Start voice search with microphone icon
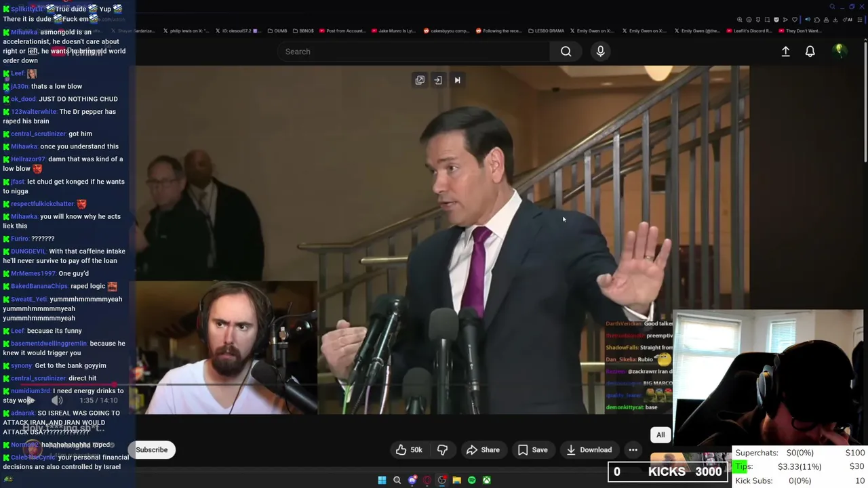868x488 pixels. tap(600, 52)
